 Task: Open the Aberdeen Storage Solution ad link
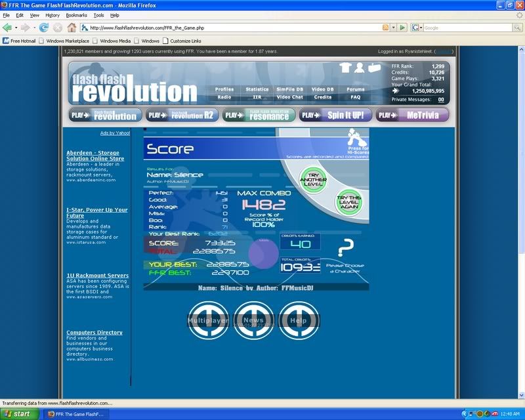[x=95, y=156]
